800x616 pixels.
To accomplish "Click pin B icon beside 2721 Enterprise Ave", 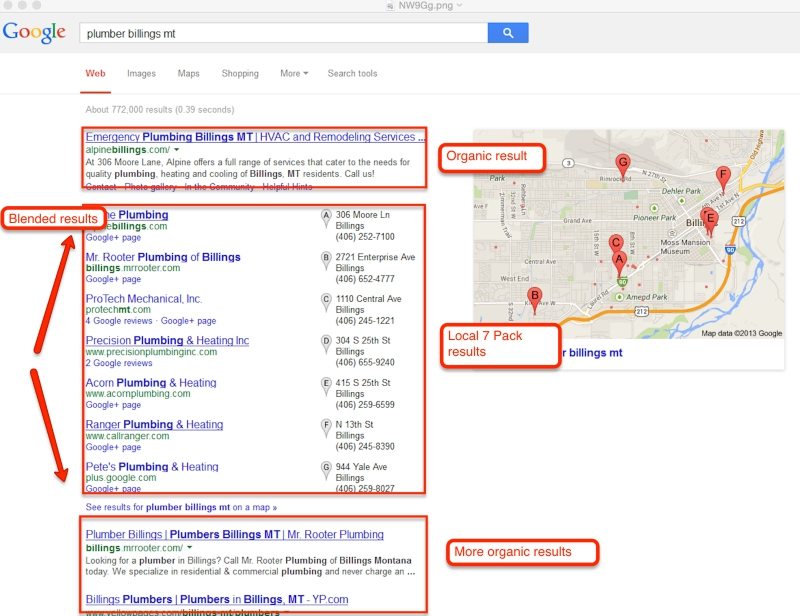I will click(x=326, y=260).
